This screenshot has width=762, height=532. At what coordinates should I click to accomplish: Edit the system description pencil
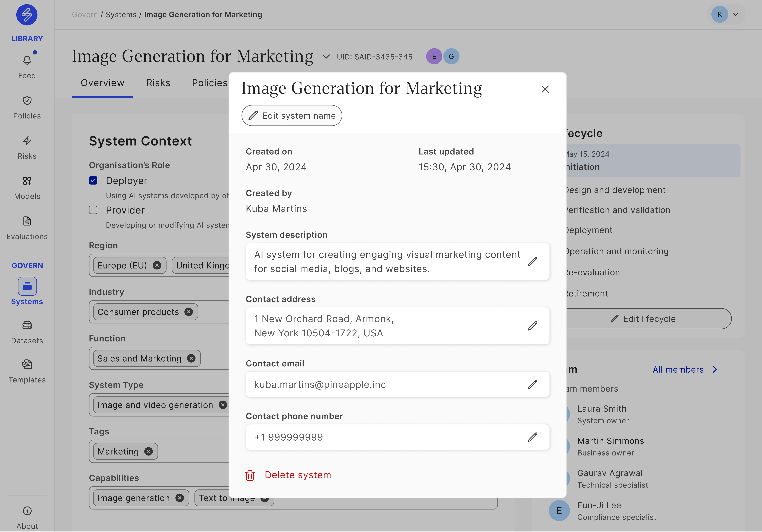pos(533,262)
